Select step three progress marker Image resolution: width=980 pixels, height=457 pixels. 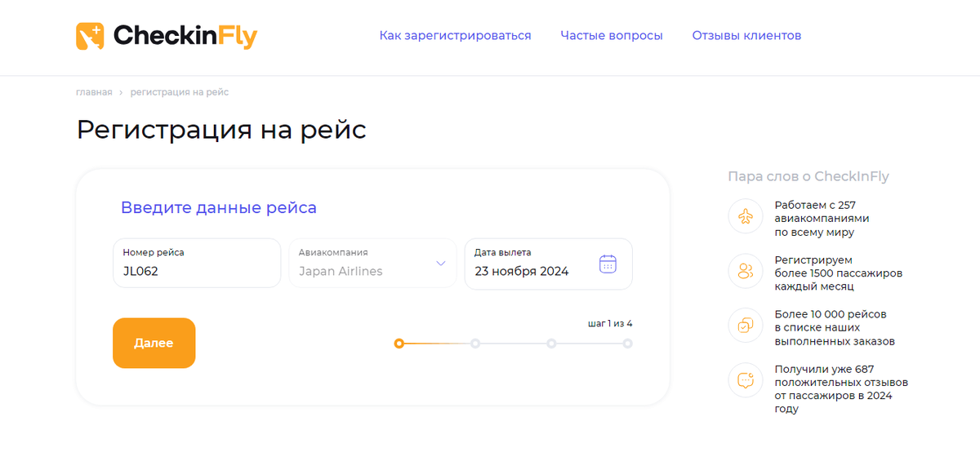point(551,344)
